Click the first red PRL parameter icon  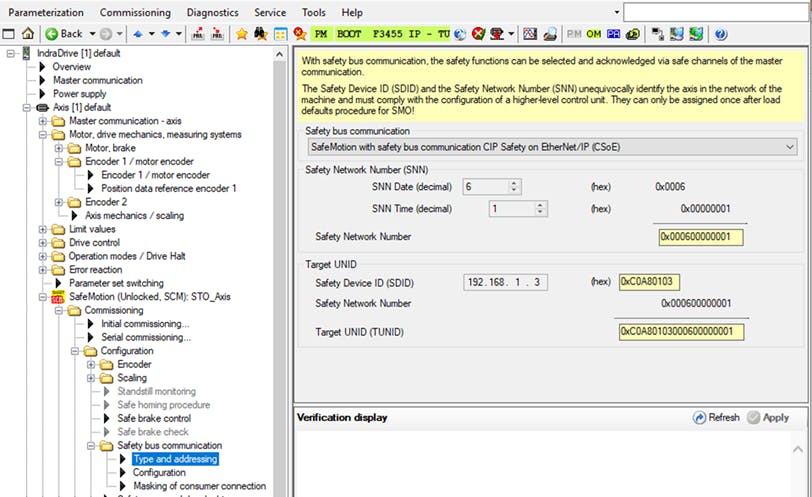[x=198, y=34]
